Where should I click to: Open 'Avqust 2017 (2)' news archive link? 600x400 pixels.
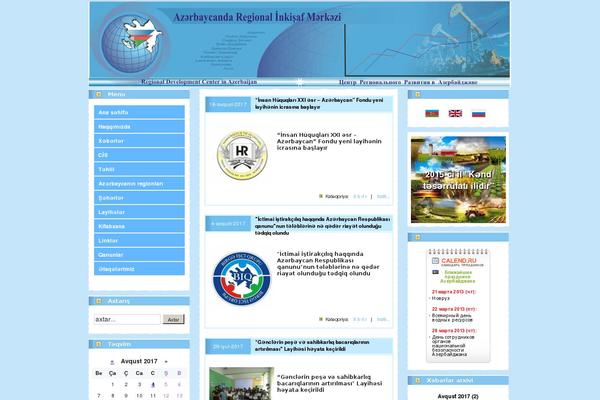tap(458, 396)
